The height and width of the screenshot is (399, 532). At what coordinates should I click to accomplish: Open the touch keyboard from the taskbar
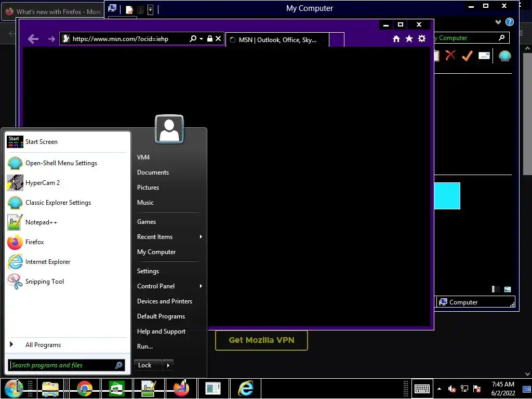tap(422, 389)
